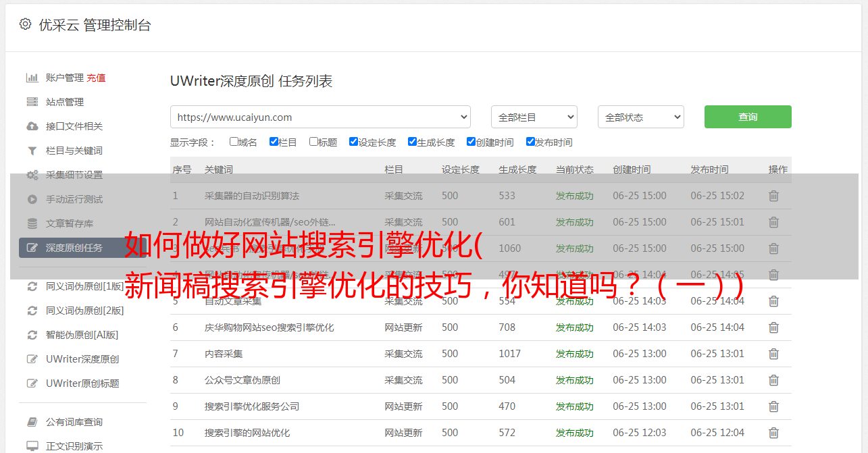
Task: Delete task 内容采集 with its trash icon
Action: [x=773, y=354]
